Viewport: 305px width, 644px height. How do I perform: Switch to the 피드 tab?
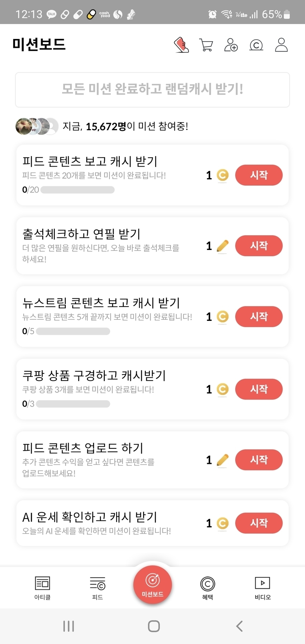[97, 587]
